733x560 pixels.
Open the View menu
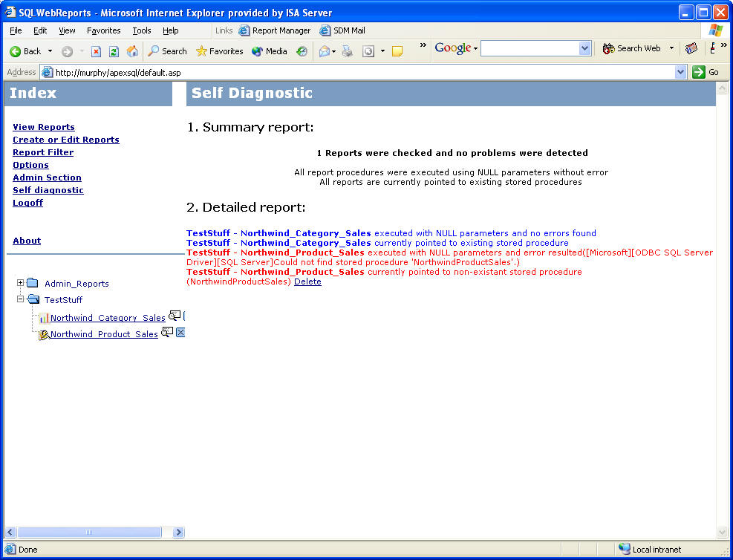coord(67,30)
